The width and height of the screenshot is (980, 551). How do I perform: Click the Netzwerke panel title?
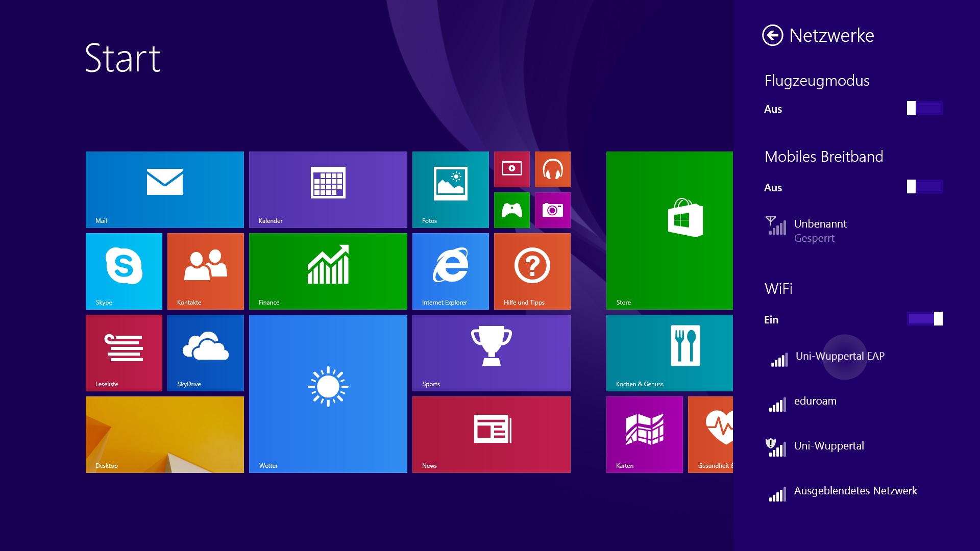pos(831,36)
